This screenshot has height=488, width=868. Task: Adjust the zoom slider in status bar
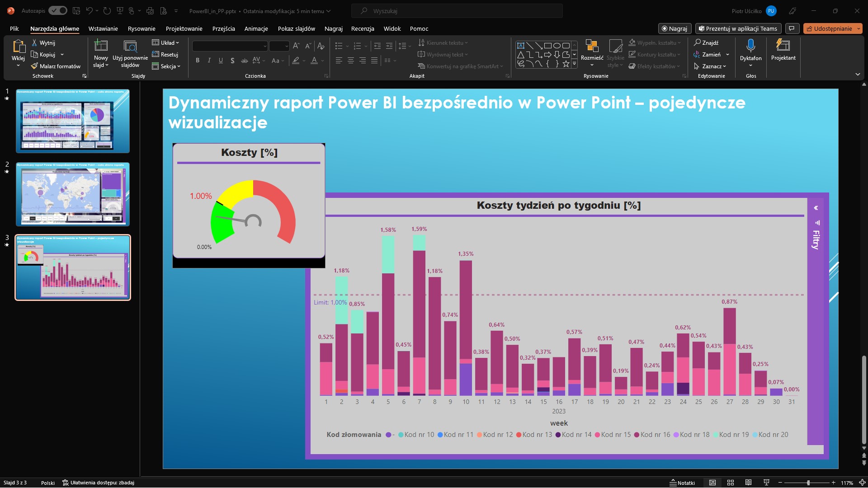pyautogui.click(x=808, y=483)
